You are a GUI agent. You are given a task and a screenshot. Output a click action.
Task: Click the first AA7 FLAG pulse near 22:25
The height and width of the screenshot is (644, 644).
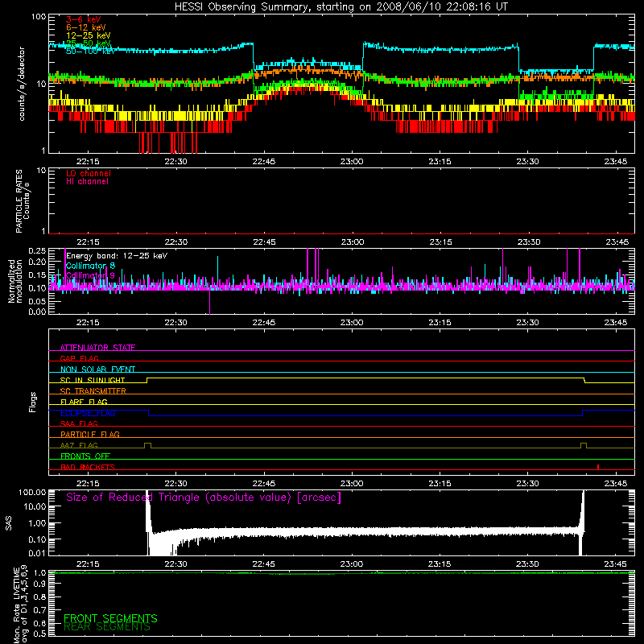pyautogui.click(x=148, y=445)
